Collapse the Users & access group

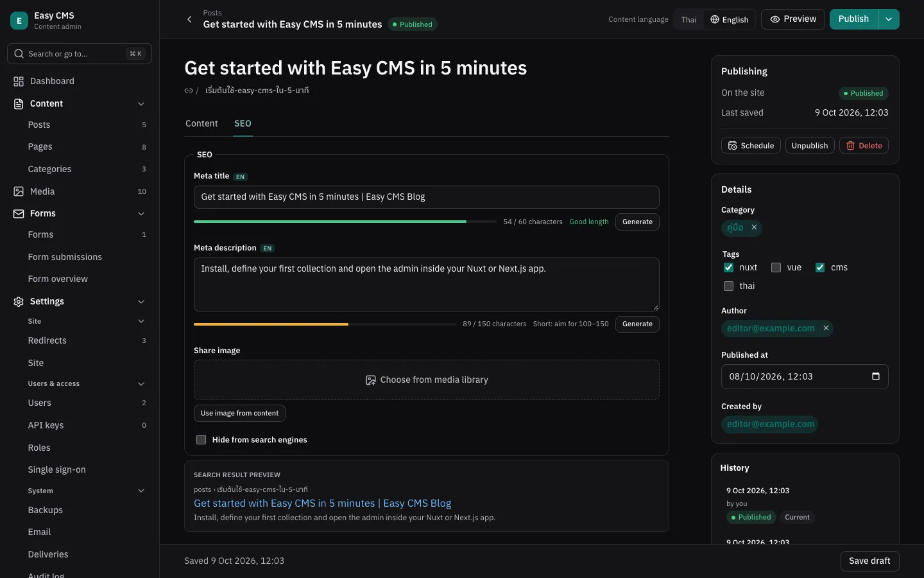coord(141,384)
